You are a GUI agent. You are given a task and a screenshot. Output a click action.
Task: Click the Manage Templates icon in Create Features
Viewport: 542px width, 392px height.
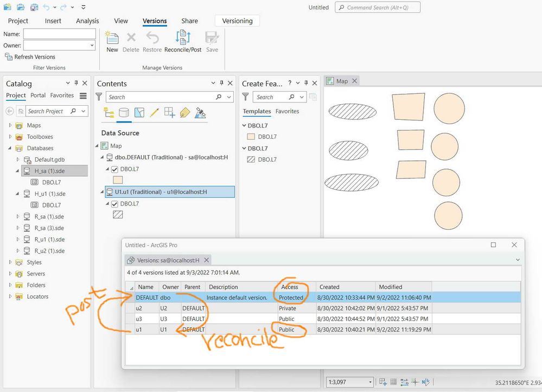(x=313, y=97)
